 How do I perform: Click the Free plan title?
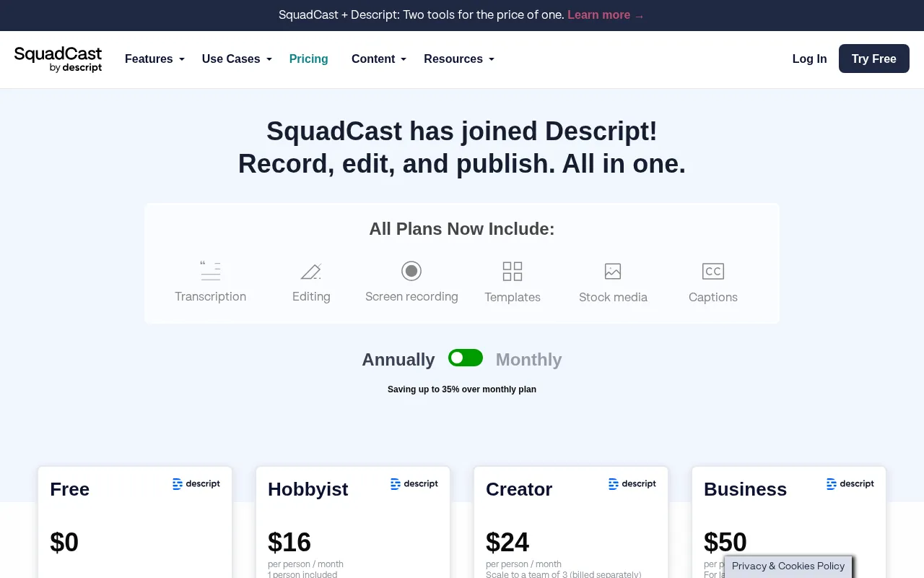[x=70, y=489]
